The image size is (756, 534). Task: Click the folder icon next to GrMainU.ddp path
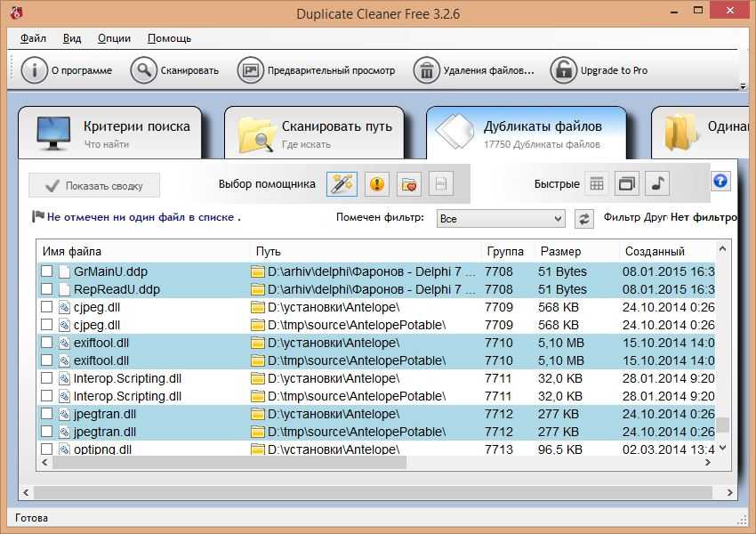pyautogui.click(x=257, y=271)
